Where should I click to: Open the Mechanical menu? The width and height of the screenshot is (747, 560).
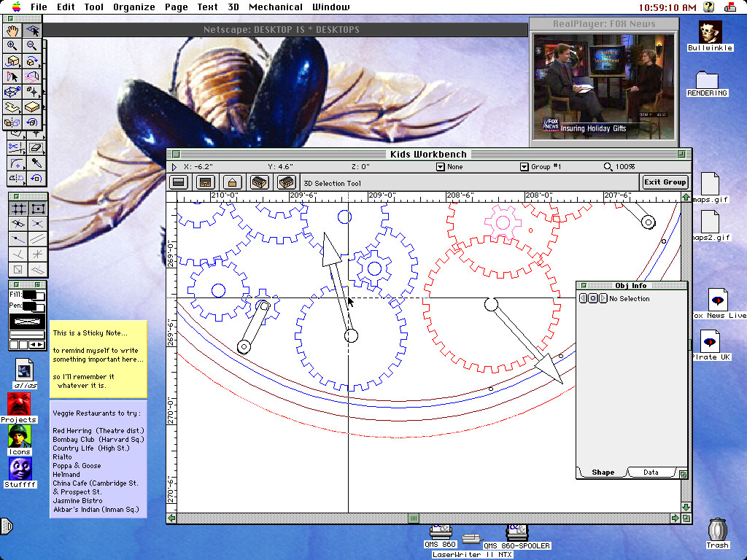tap(276, 7)
